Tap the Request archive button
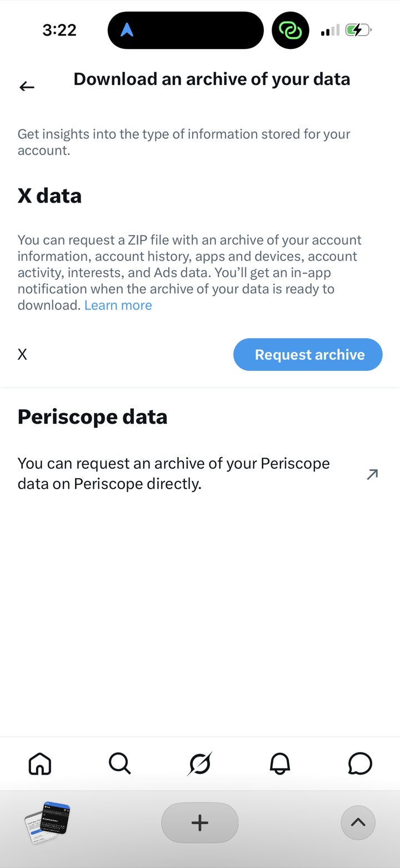The height and width of the screenshot is (868, 400). pyautogui.click(x=308, y=354)
